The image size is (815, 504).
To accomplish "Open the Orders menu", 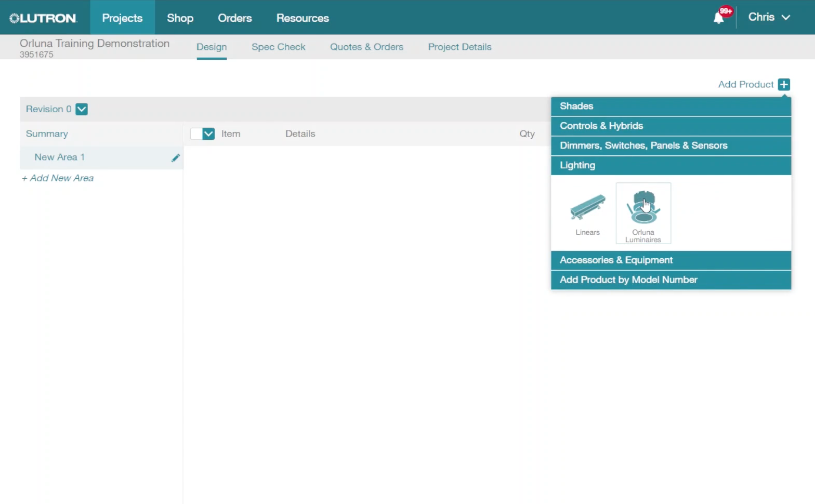I will pyautogui.click(x=235, y=18).
